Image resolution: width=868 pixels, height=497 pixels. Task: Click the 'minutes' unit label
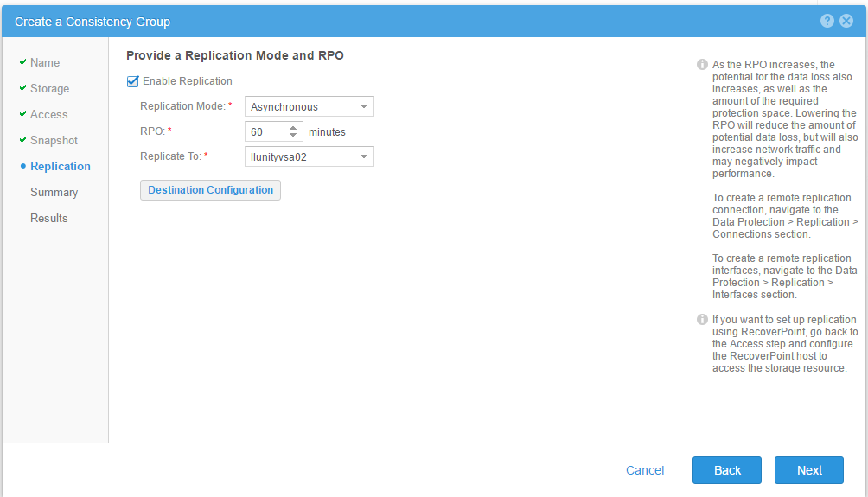pos(327,132)
